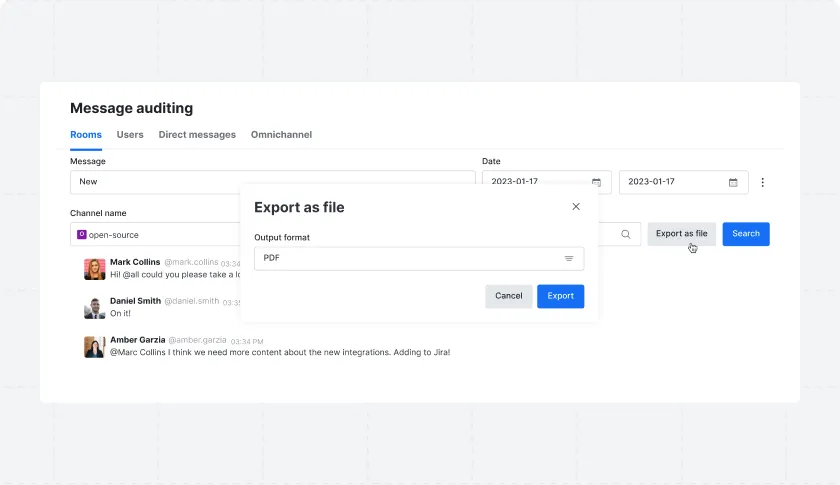
Task: Click the Daniel Smith name
Action: click(136, 301)
